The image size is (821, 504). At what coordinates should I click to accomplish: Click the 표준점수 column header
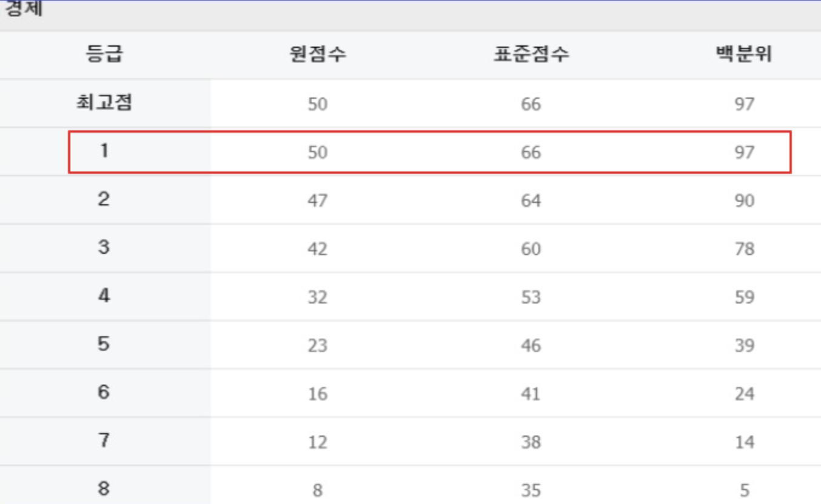531,55
